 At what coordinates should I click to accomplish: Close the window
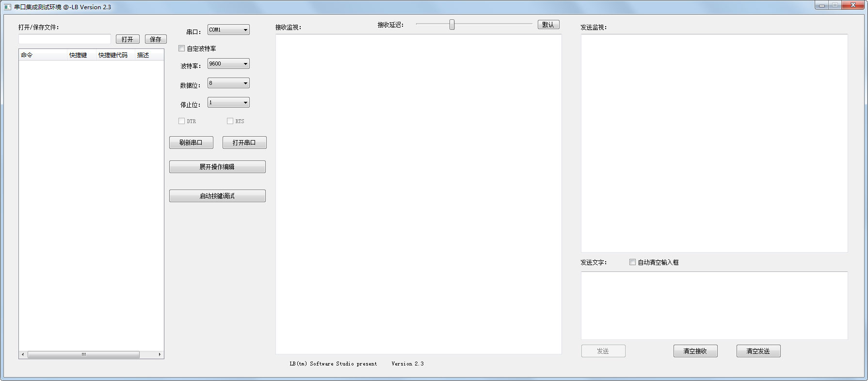[853, 5]
